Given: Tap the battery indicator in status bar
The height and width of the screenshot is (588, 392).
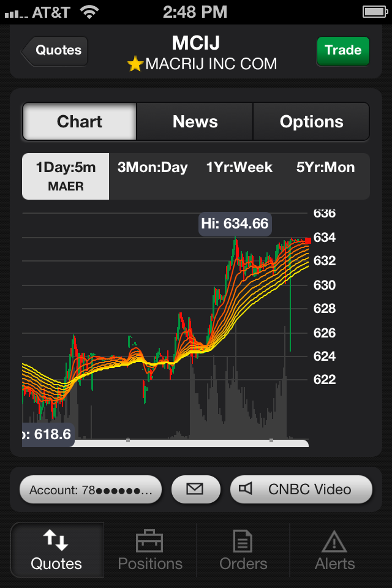Looking at the screenshot, I should [x=372, y=12].
